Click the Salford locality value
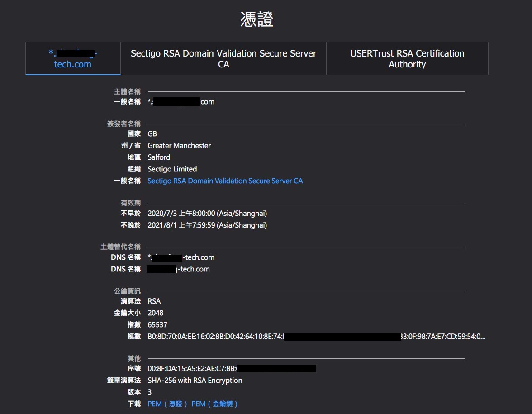The width and height of the screenshot is (532, 414). click(x=159, y=157)
